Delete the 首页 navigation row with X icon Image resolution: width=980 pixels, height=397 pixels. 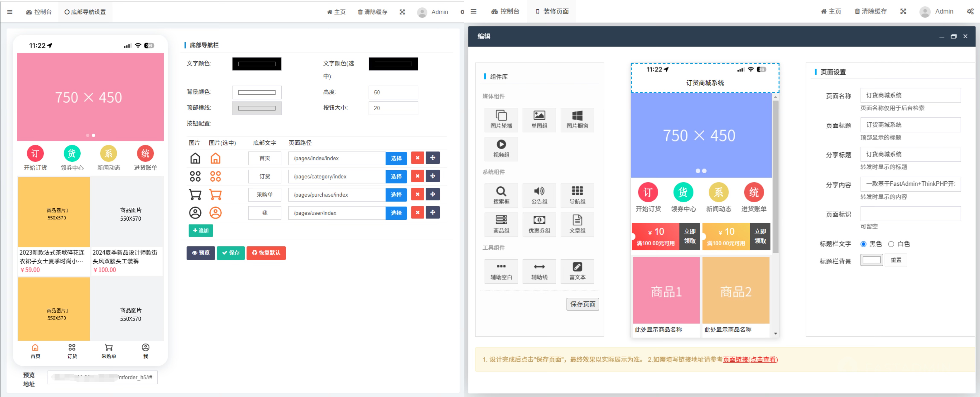(x=417, y=158)
